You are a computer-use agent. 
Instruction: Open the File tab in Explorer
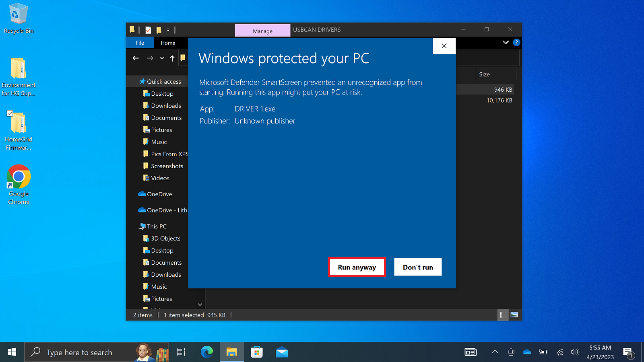tap(140, 43)
